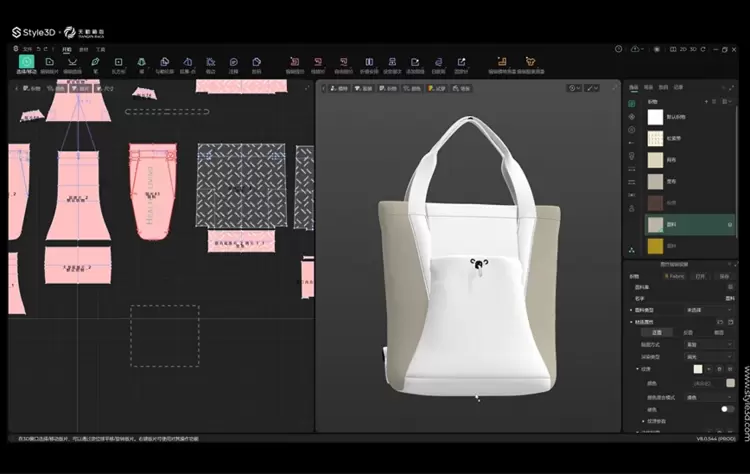Expand the color blend mode dropdown
This screenshot has height=474, width=750.
tap(710, 397)
